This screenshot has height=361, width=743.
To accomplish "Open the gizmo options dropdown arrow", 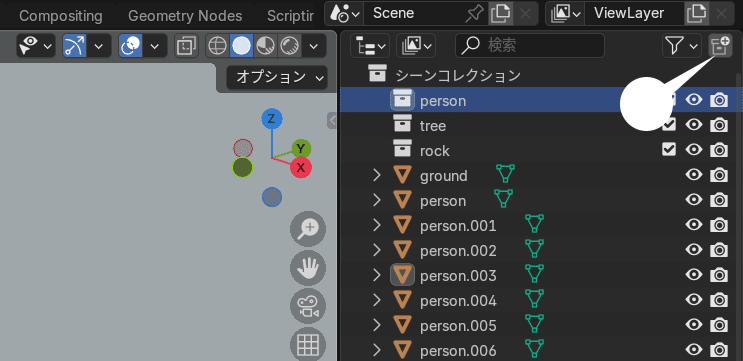I will coord(99,46).
